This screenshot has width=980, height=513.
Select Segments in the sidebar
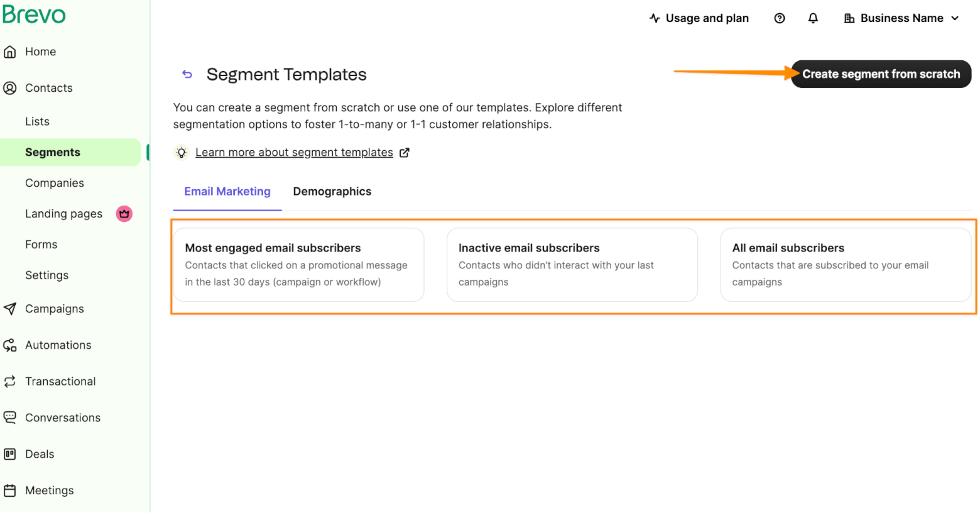(x=70, y=152)
